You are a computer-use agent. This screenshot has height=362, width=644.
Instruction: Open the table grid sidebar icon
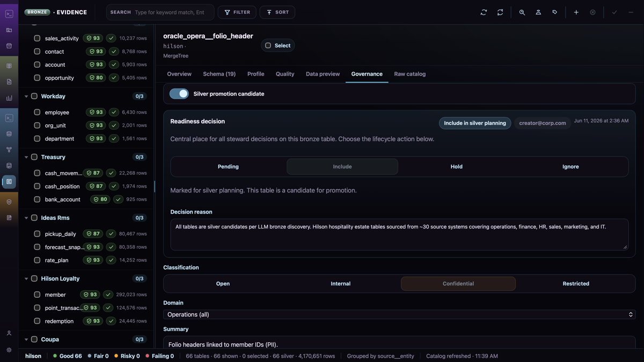9,66
